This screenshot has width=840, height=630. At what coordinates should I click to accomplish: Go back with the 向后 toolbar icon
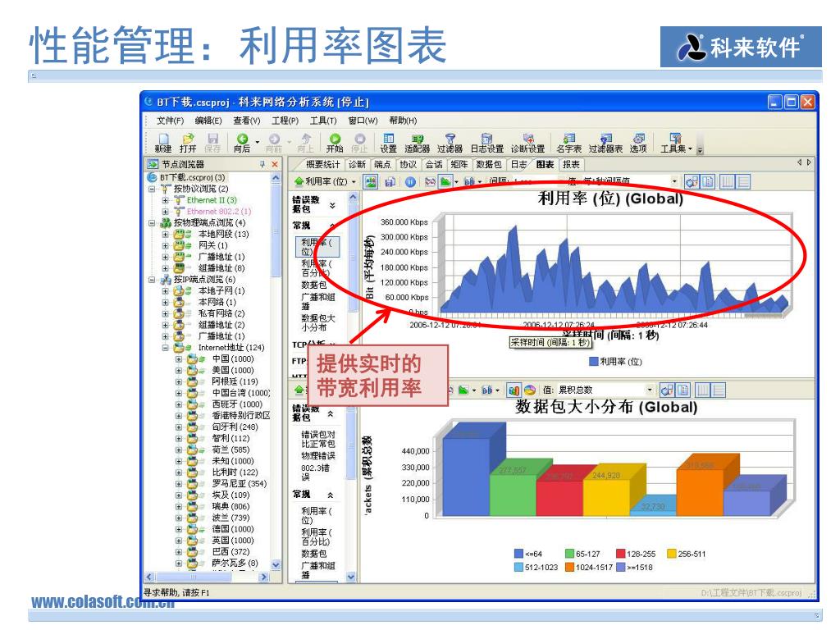[x=242, y=144]
